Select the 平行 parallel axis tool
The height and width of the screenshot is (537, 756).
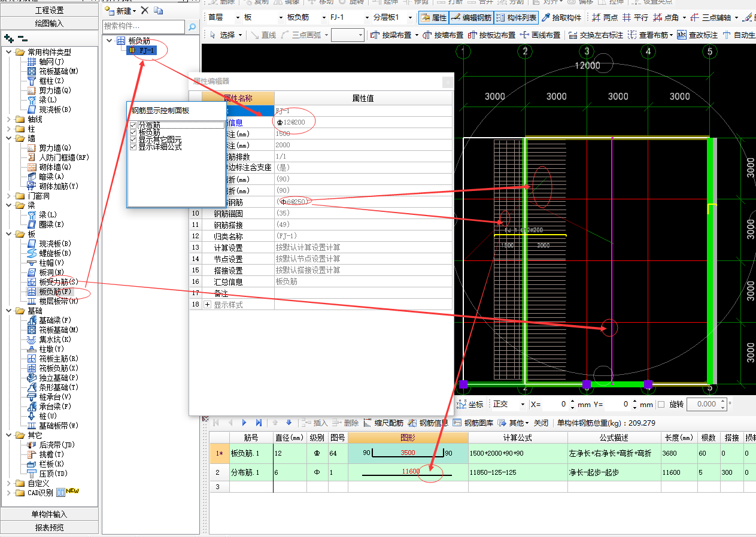point(636,18)
